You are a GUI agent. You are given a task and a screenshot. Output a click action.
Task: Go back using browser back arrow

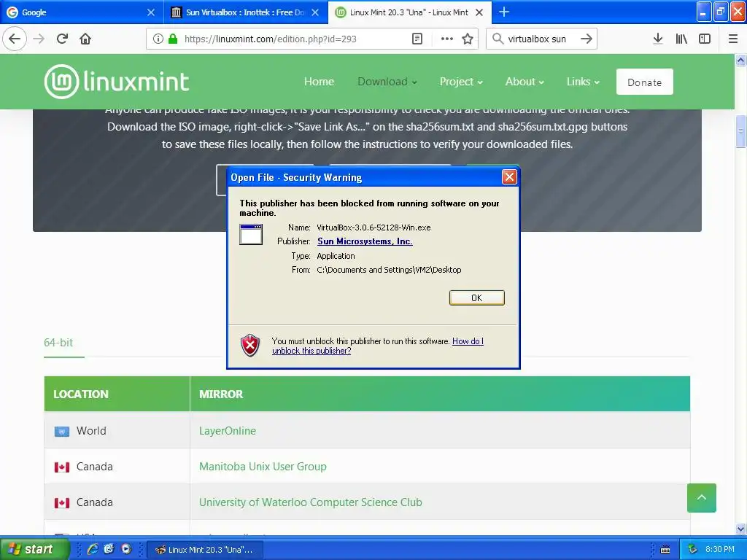coord(15,39)
